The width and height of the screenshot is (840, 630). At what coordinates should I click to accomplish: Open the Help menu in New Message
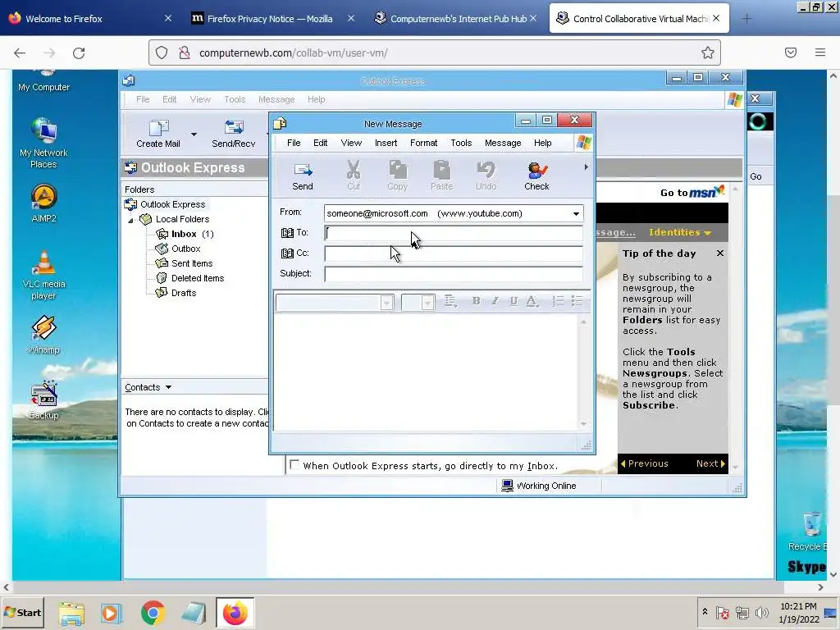(x=543, y=143)
